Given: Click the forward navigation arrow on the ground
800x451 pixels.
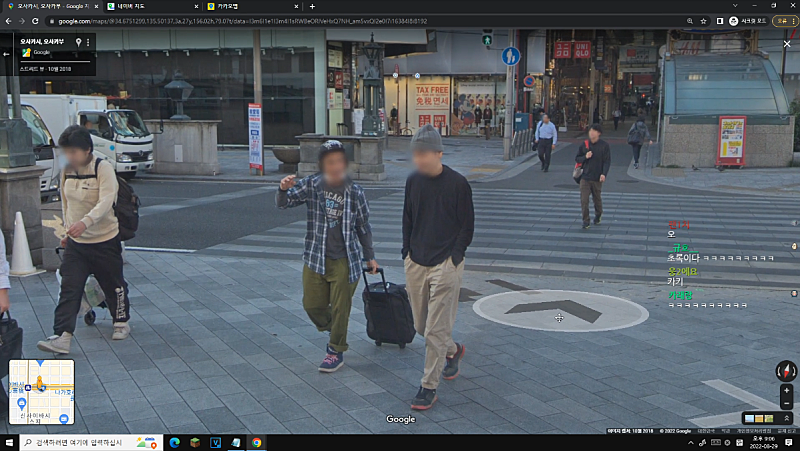Looking at the screenshot, I should click(x=560, y=309).
